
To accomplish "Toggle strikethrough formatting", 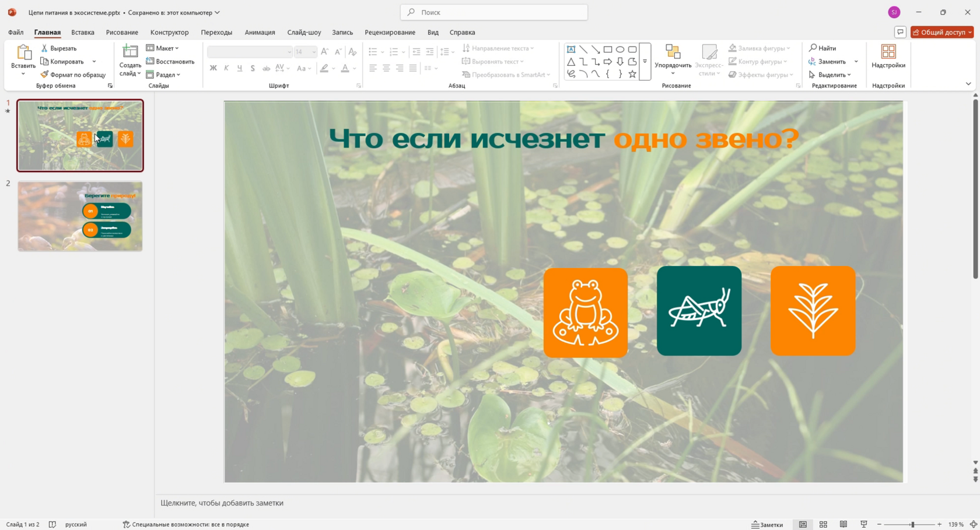I will 266,68.
